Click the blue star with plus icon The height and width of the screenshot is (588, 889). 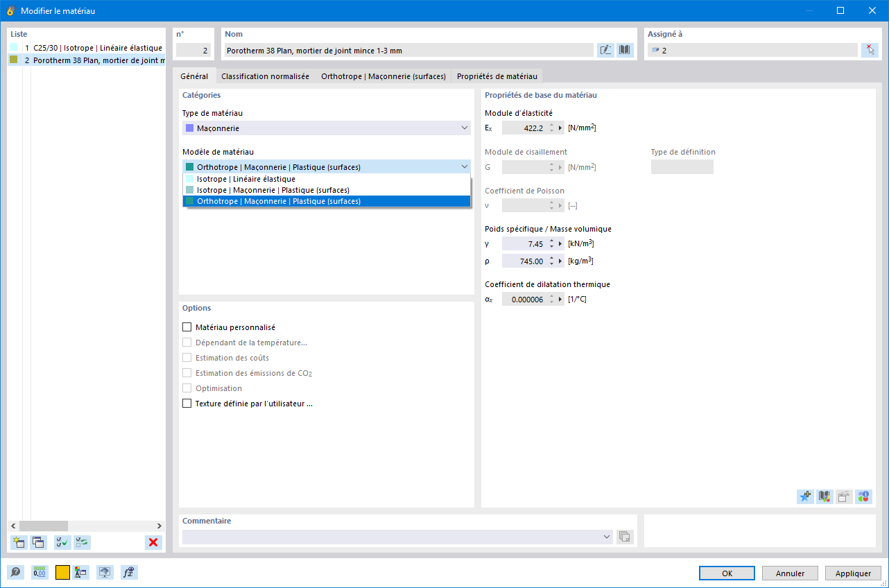pos(805,496)
